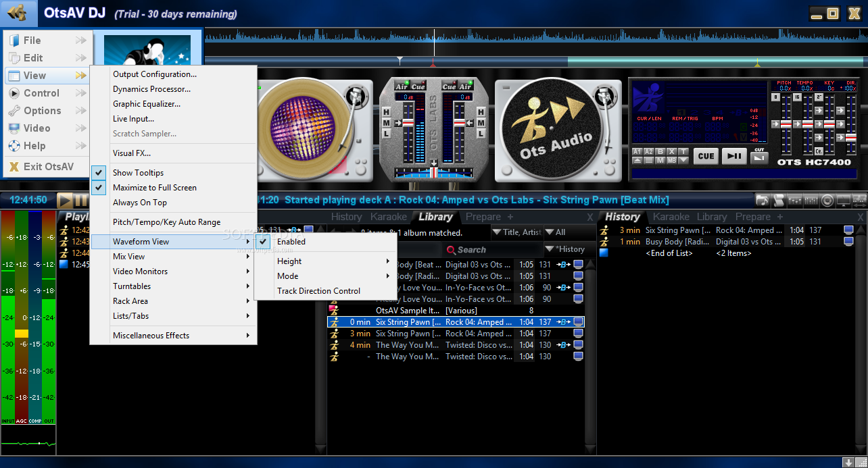This screenshot has width=868, height=468.
Task: Open the graphic equalizer bars toolbar icon
Action: (811, 200)
